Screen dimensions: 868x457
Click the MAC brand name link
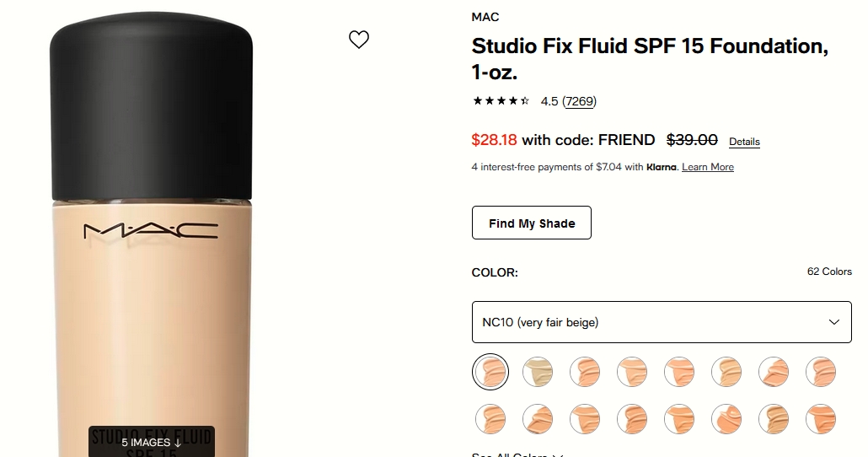485,17
